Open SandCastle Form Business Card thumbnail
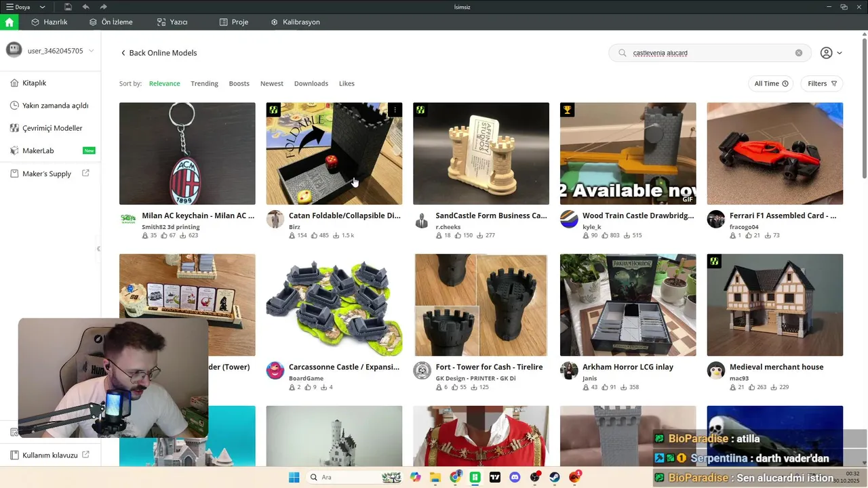 pyautogui.click(x=481, y=153)
